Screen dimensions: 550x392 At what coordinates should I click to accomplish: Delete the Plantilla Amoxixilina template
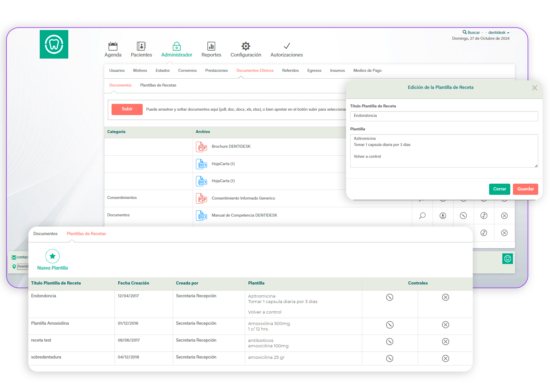pos(445,325)
